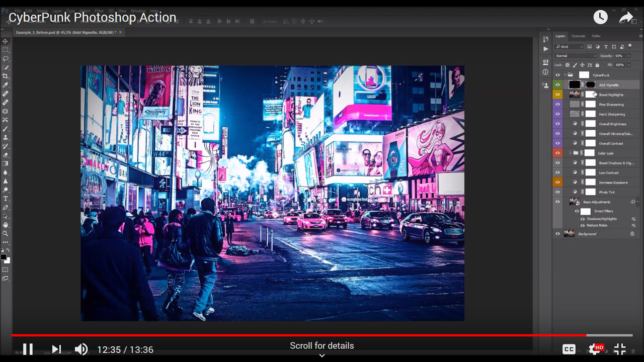
Task: Select the Layers tab
Action: click(x=560, y=36)
